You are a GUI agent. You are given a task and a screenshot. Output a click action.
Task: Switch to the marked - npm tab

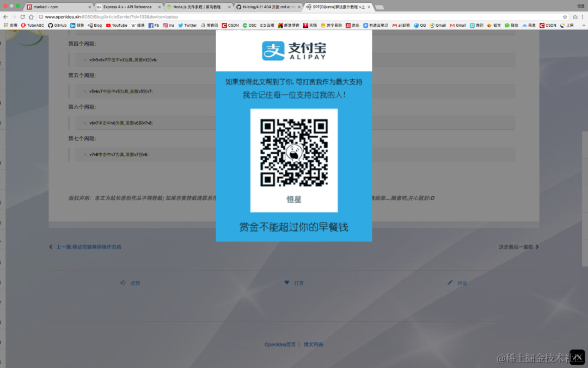click(x=58, y=7)
